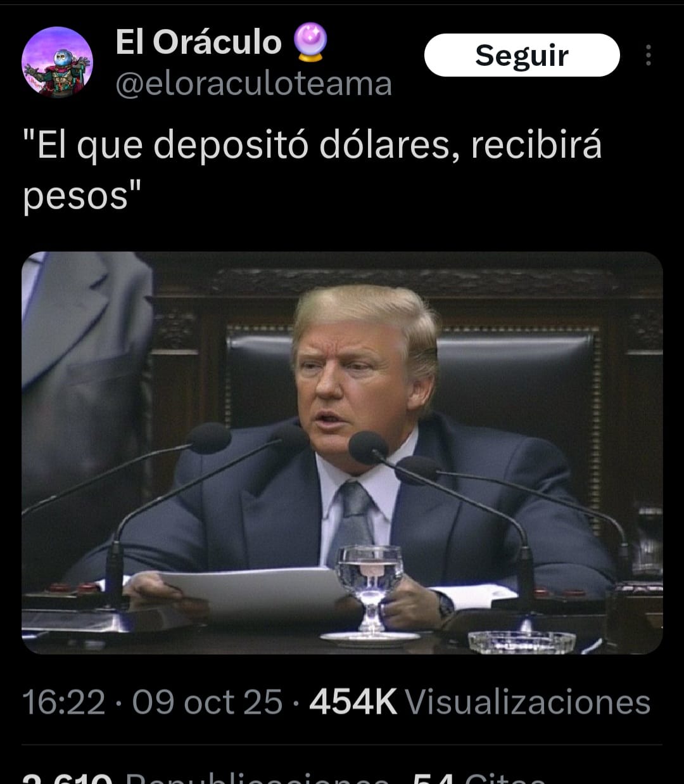The width and height of the screenshot is (684, 784).
Task: Tap the crystal ball emoji beside the name
Action: coord(310,42)
